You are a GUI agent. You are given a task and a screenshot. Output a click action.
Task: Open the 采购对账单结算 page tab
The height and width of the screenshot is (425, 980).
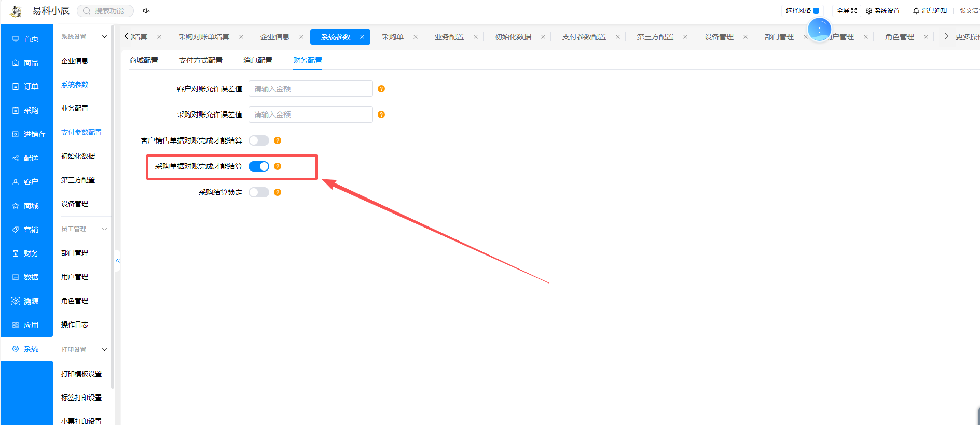[204, 37]
